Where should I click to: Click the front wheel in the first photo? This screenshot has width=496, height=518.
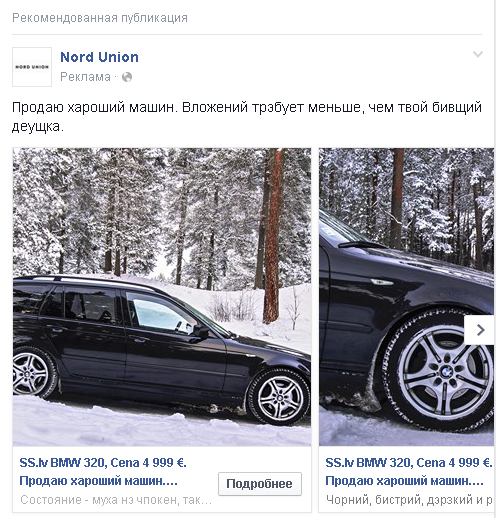click(x=279, y=397)
